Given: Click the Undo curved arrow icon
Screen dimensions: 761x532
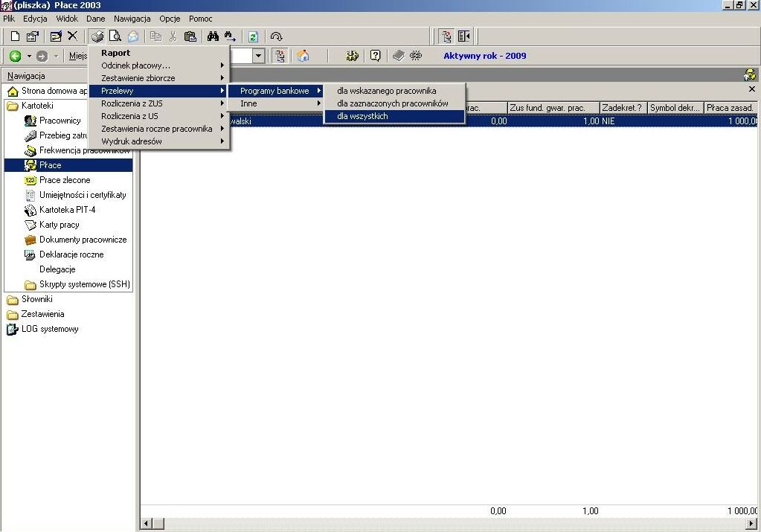Looking at the screenshot, I should [x=276, y=36].
